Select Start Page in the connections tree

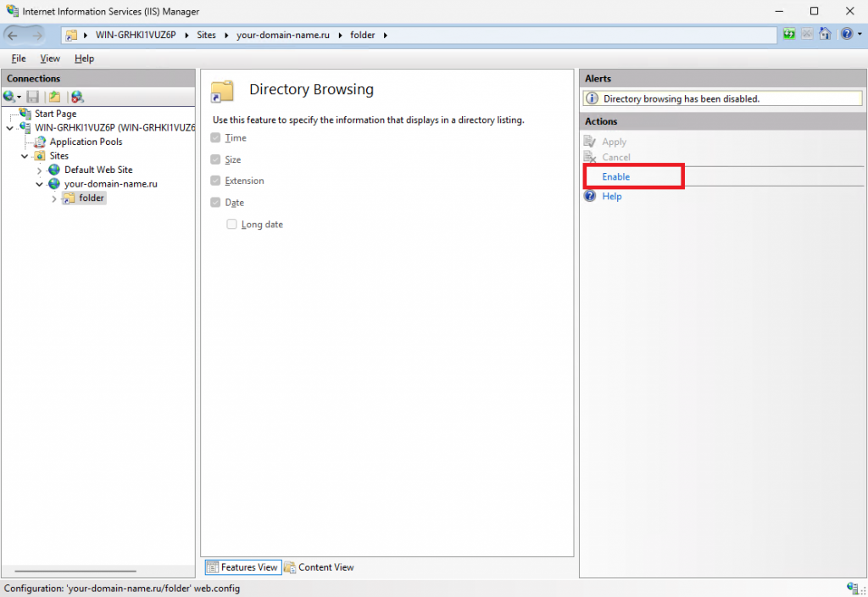click(55, 114)
